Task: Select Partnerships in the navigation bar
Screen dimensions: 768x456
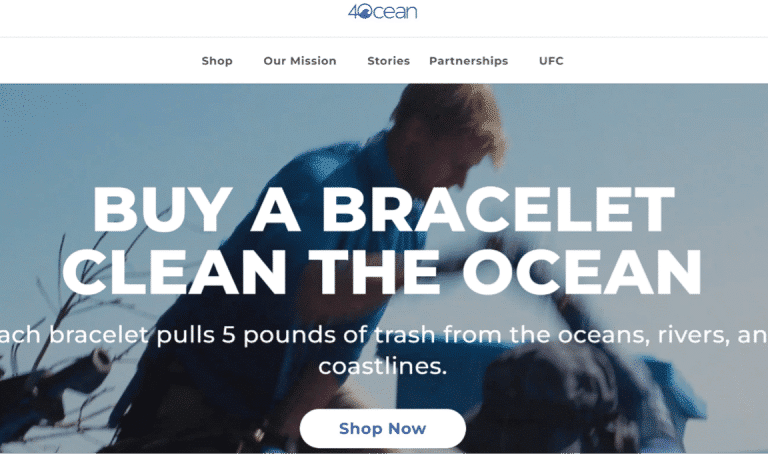Action: click(x=469, y=61)
